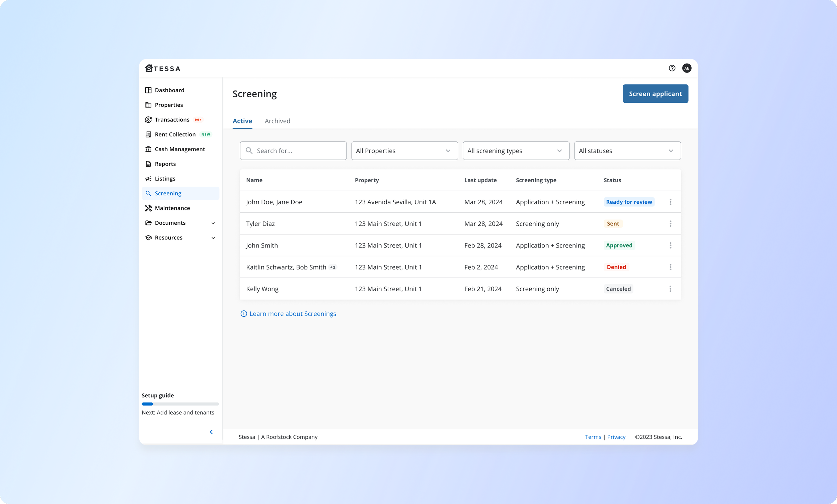
Task: Open the All screening types dropdown
Action: (516, 151)
